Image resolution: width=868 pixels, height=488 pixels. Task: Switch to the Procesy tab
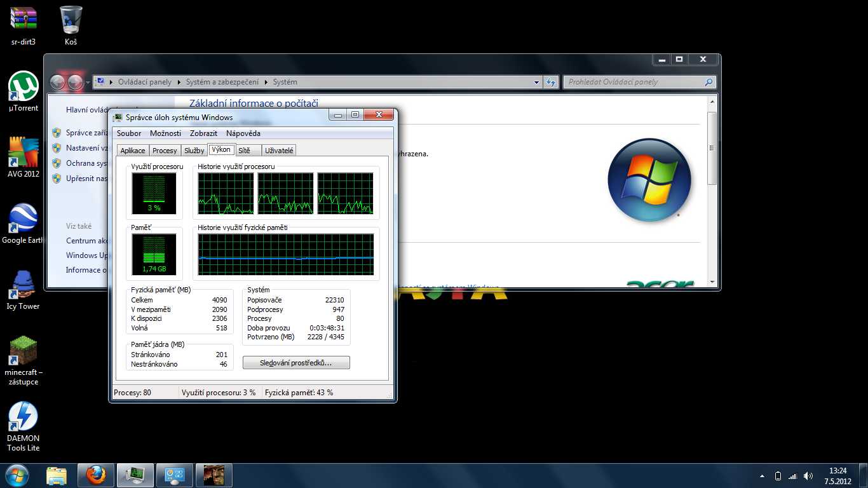(x=165, y=151)
